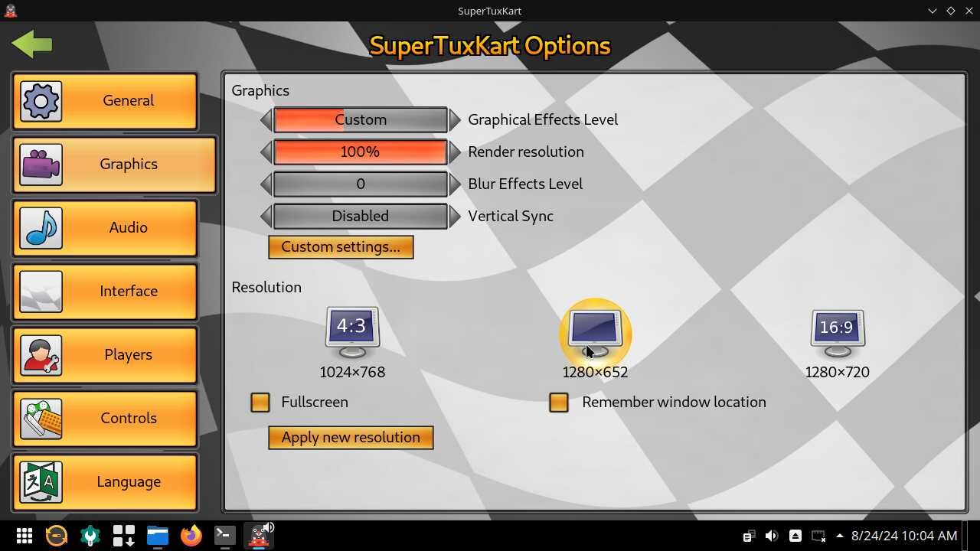Choose the 1280×720 16:9 resolution icon
This screenshot has width=980, height=551.
coord(838,333)
